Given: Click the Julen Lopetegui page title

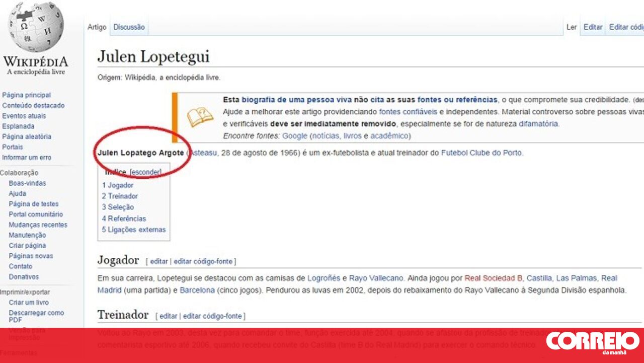Looking at the screenshot, I should click(x=153, y=56).
